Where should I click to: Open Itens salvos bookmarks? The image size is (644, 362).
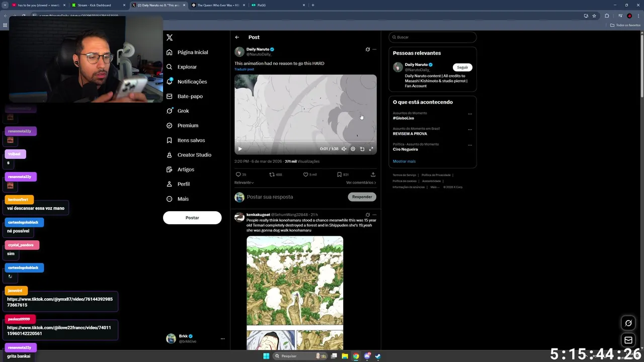(186, 140)
